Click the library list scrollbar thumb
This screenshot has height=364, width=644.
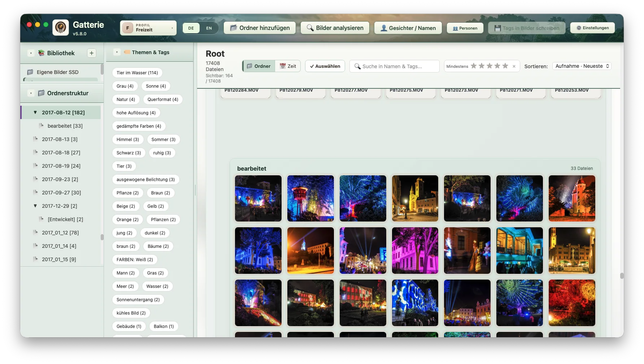(102, 69)
